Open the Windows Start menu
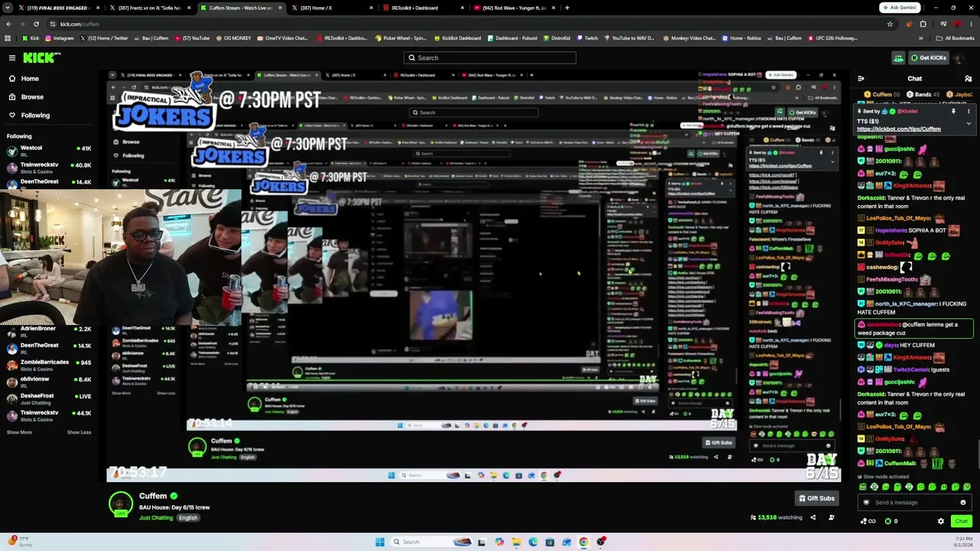Screen dimensions: 980x551 [x=380, y=542]
